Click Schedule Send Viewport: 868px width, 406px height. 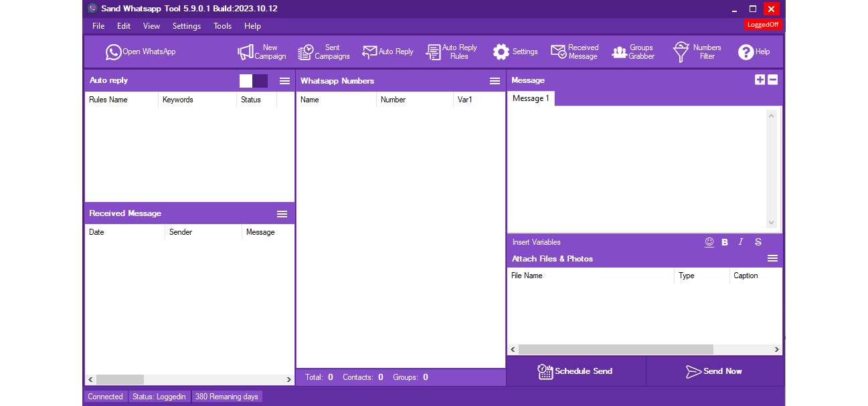point(576,371)
